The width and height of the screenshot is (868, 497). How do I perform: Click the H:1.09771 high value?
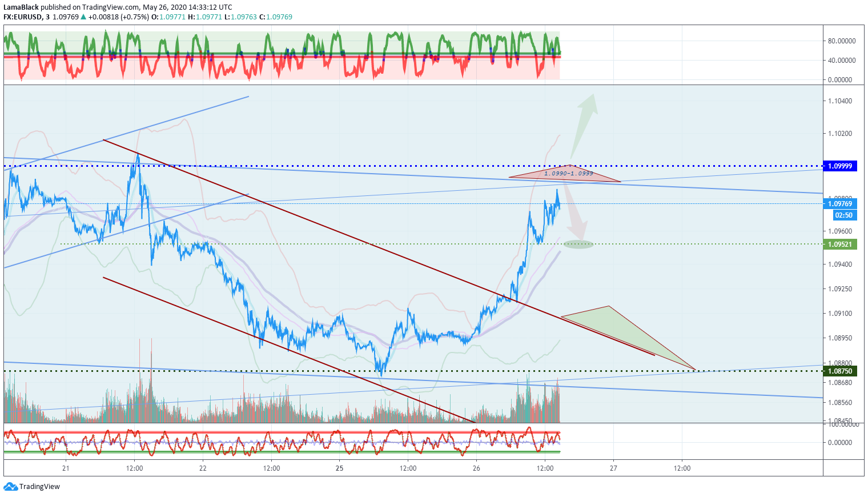click(205, 17)
